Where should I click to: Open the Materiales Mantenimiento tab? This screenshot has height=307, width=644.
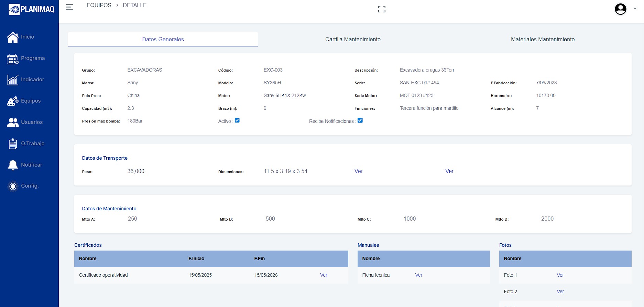coord(543,39)
